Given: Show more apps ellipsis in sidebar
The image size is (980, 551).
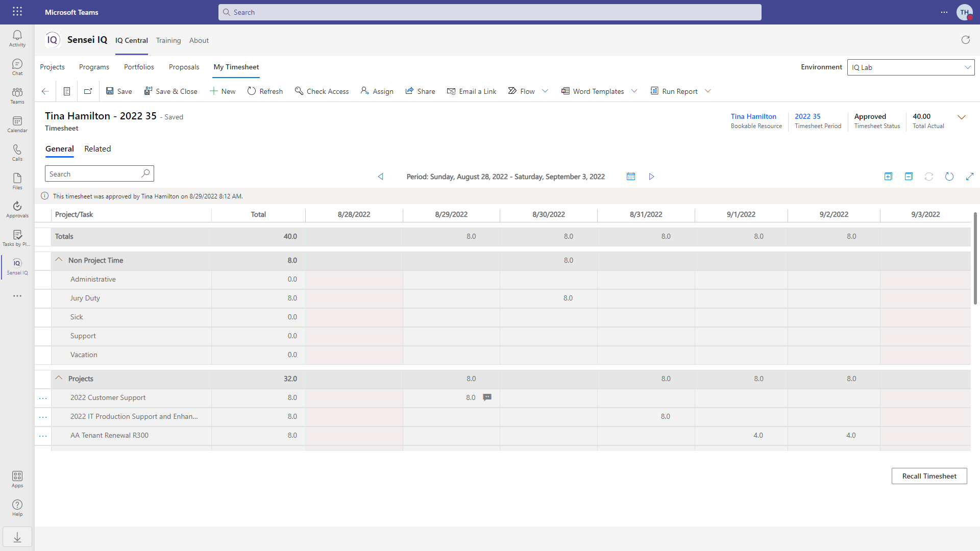Looking at the screenshot, I should 17,296.
